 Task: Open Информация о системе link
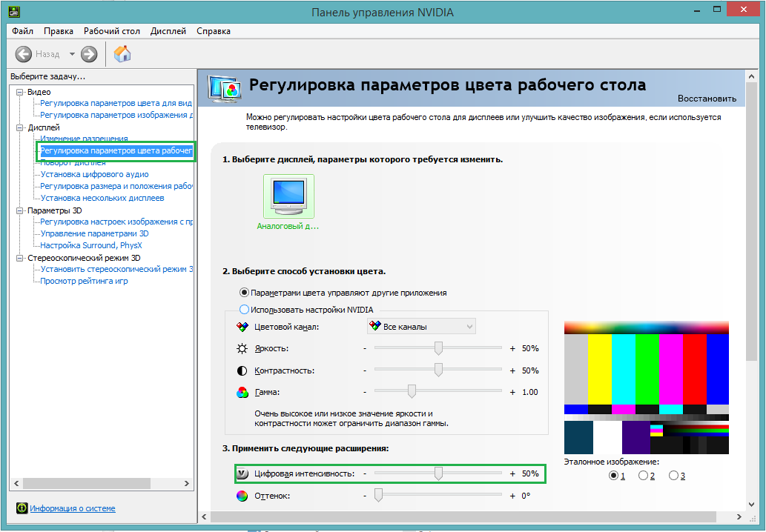pos(72,508)
